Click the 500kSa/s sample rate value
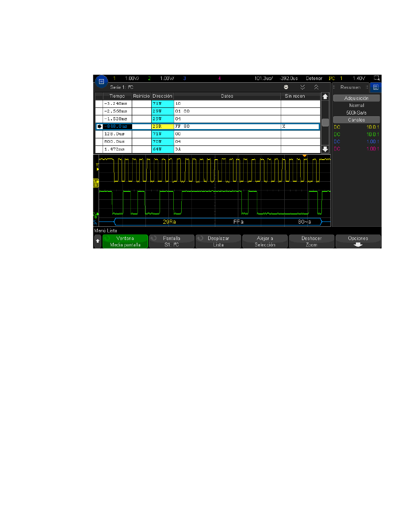Image resolution: width=420 pixels, height=515 pixels. [356, 113]
